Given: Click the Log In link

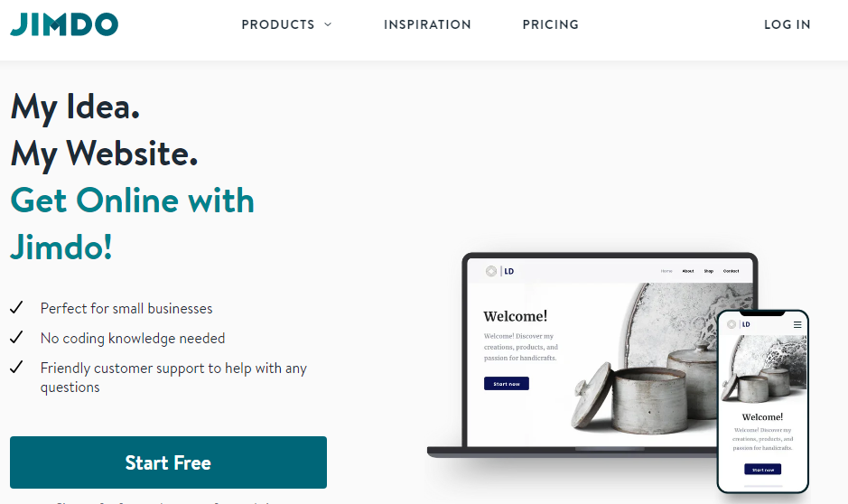Looking at the screenshot, I should point(787,24).
